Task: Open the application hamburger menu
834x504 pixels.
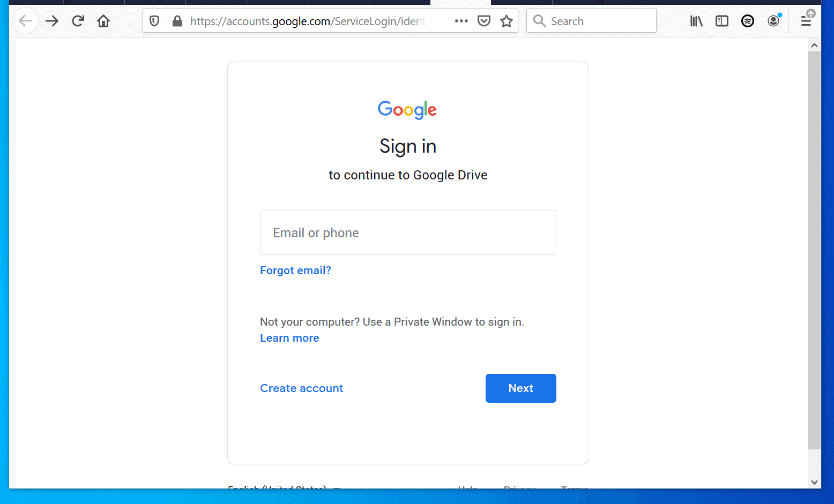Action: coord(807,20)
